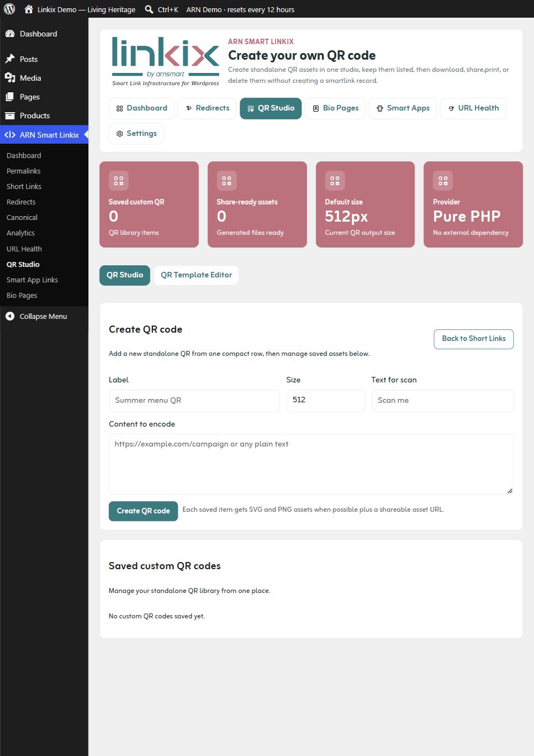Click the Saved custom QR codes heading
This screenshot has height=756, width=534.
pyautogui.click(x=165, y=566)
